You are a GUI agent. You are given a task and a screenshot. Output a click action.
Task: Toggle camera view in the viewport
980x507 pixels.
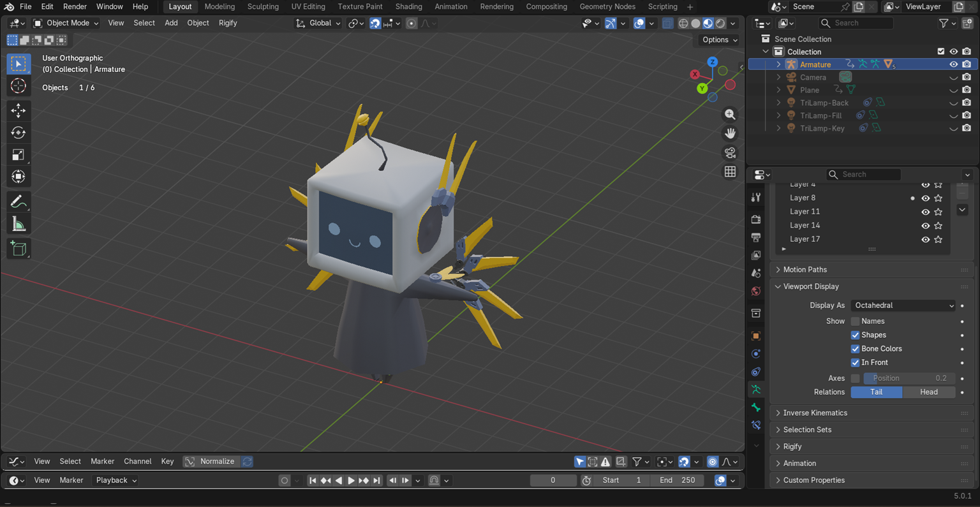click(x=730, y=152)
